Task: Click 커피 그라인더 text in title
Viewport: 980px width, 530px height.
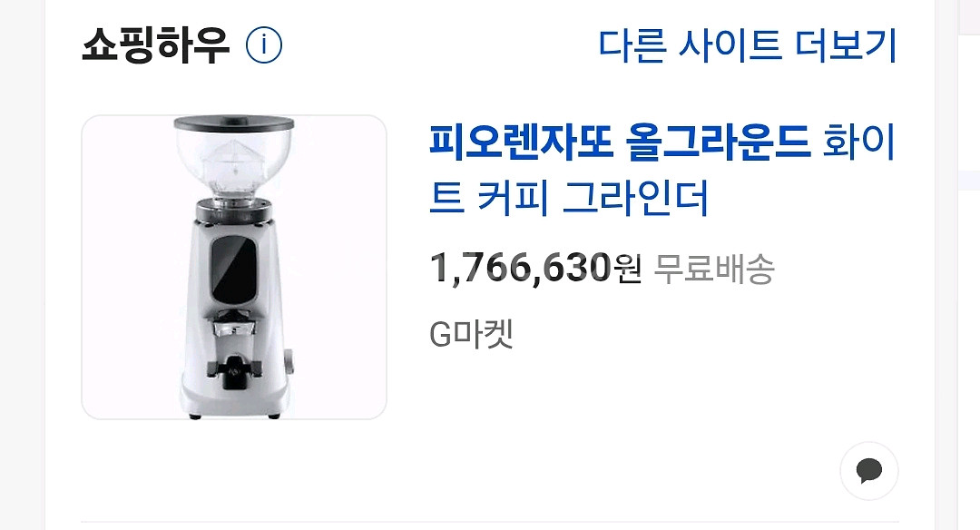Action: pyautogui.click(x=593, y=198)
